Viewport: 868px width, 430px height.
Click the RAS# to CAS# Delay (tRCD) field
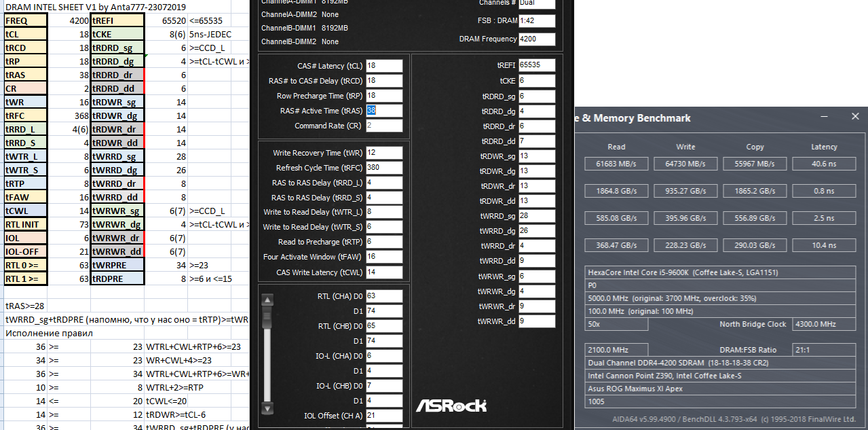(384, 81)
